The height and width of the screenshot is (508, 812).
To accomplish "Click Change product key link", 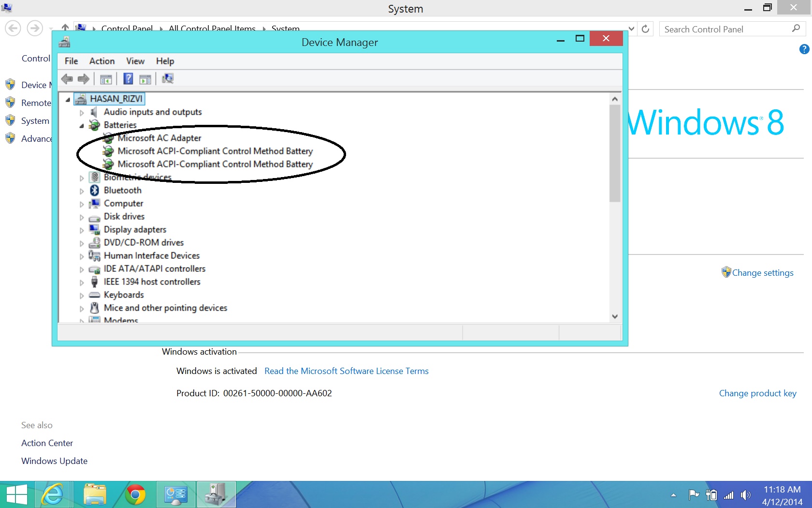I will pyautogui.click(x=757, y=393).
